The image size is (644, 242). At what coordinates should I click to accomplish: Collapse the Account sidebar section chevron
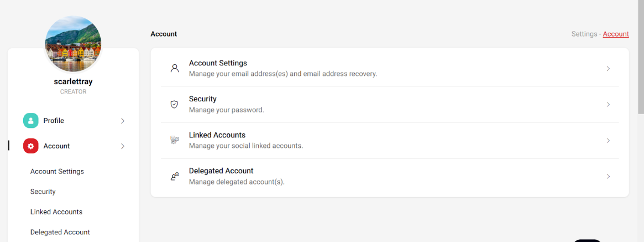(122, 146)
